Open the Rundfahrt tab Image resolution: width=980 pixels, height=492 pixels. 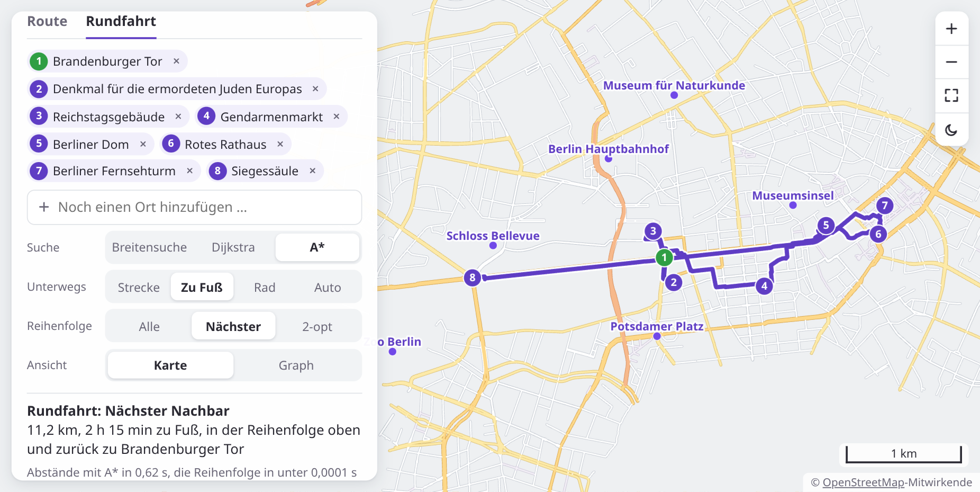[x=121, y=21]
